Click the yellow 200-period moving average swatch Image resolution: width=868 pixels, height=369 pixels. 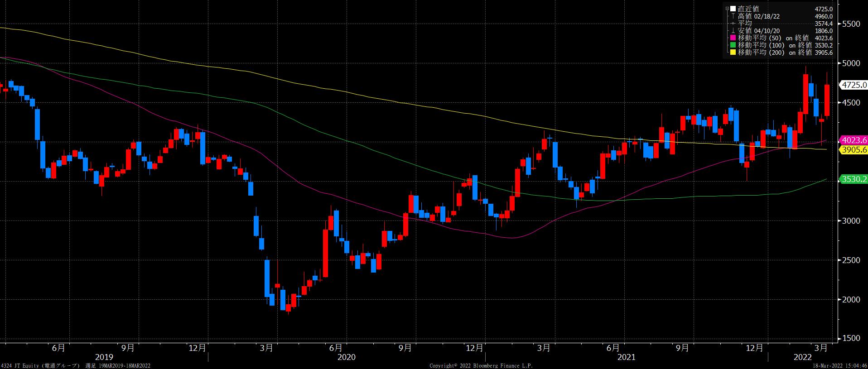(734, 53)
